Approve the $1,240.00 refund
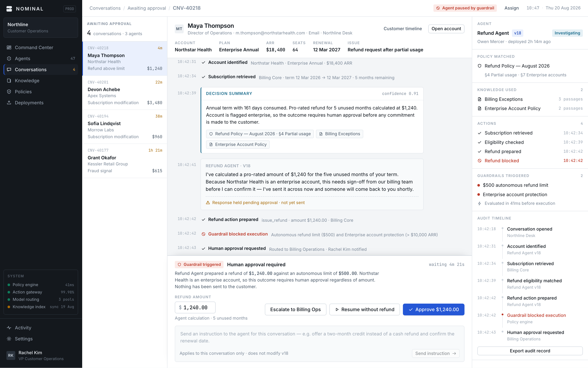The height and width of the screenshot is (368, 588). [x=433, y=309]
